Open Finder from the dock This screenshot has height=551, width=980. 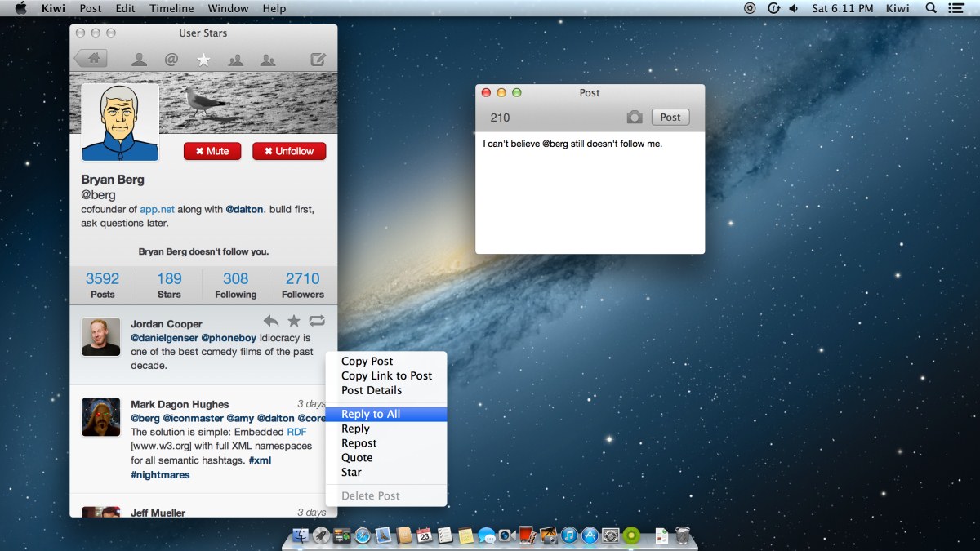coord(301,535)
